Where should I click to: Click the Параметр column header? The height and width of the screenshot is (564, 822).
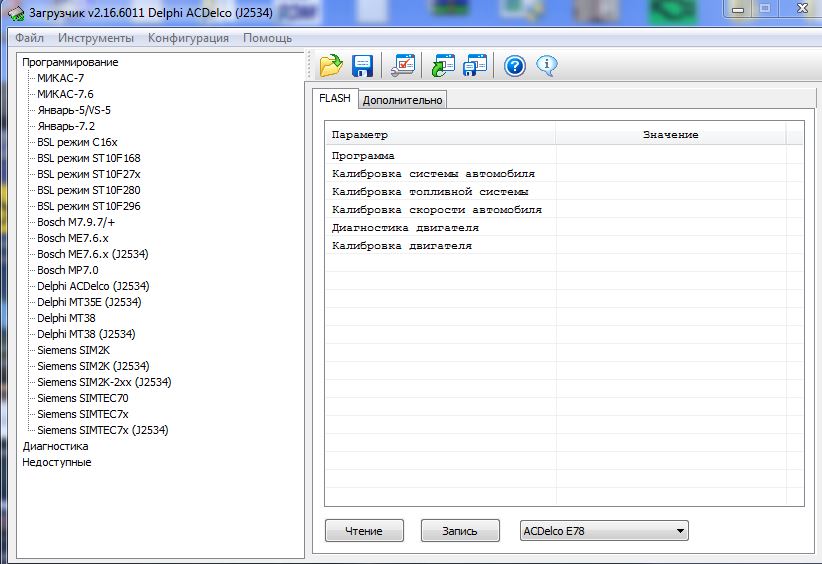(440, 135)
